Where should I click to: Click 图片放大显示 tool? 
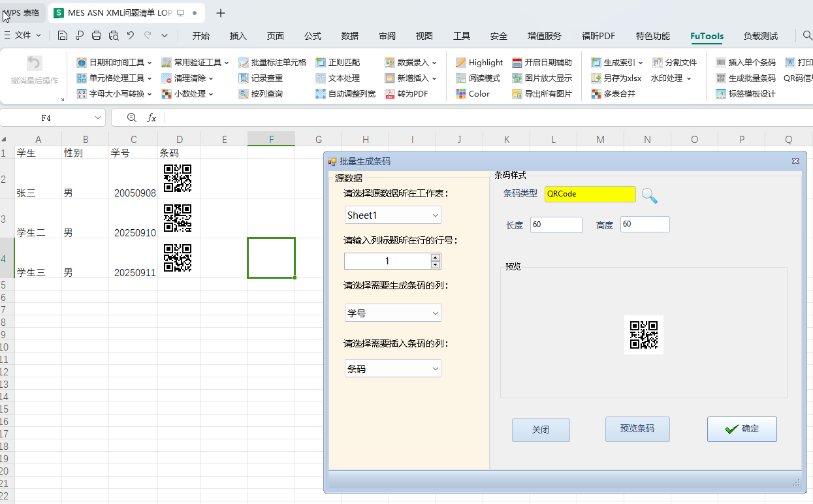pos(542,78)
